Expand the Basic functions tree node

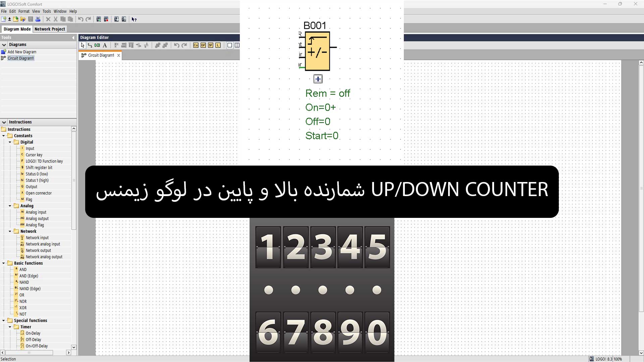pos(4,263)
